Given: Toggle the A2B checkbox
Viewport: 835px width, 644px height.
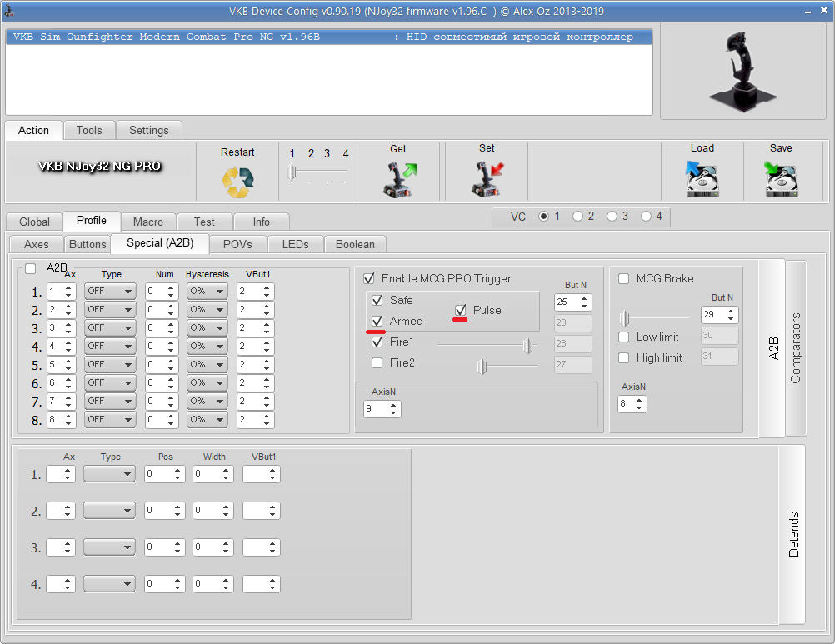Looking at the screenshot, I should (30, 268).
